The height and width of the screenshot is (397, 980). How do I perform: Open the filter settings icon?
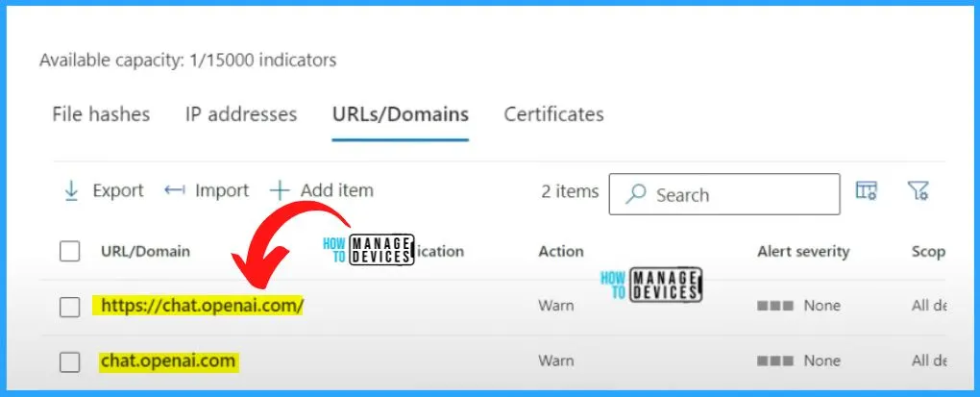coord(919,190)
